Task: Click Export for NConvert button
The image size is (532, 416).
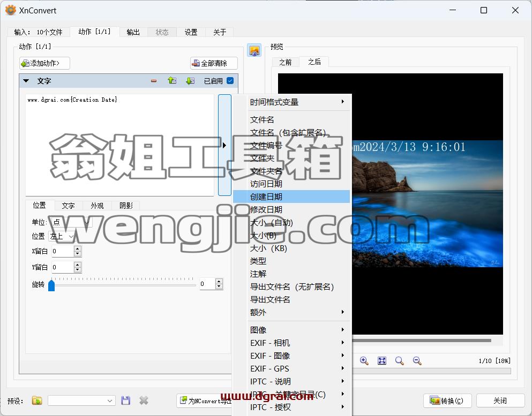Action: (205, 401)
